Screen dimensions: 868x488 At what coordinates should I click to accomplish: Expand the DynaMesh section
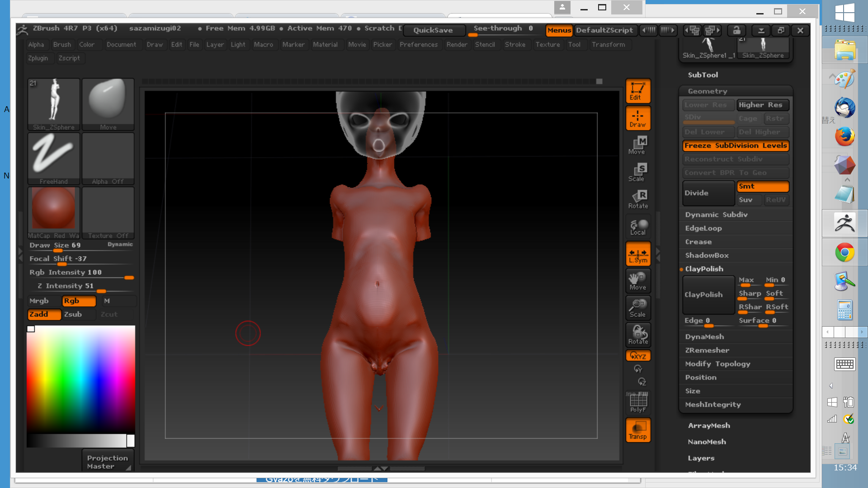(x=704, y=337)
